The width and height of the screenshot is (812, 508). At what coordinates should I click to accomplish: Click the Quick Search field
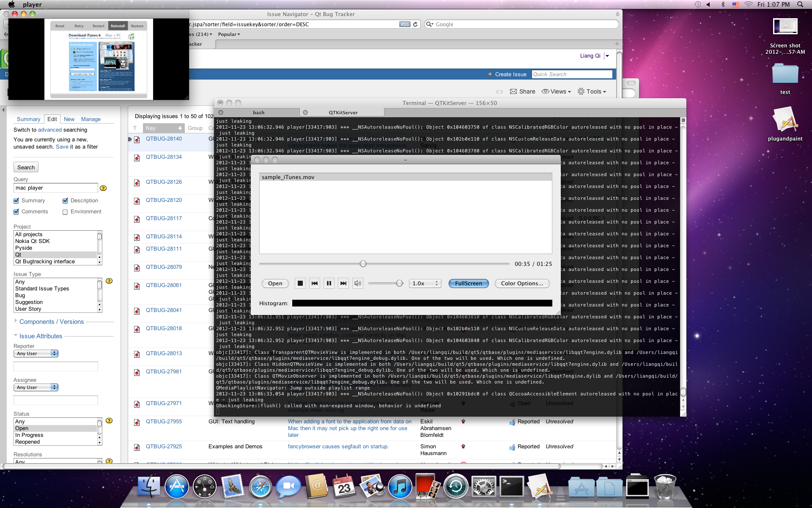click(x=572, y=74)
